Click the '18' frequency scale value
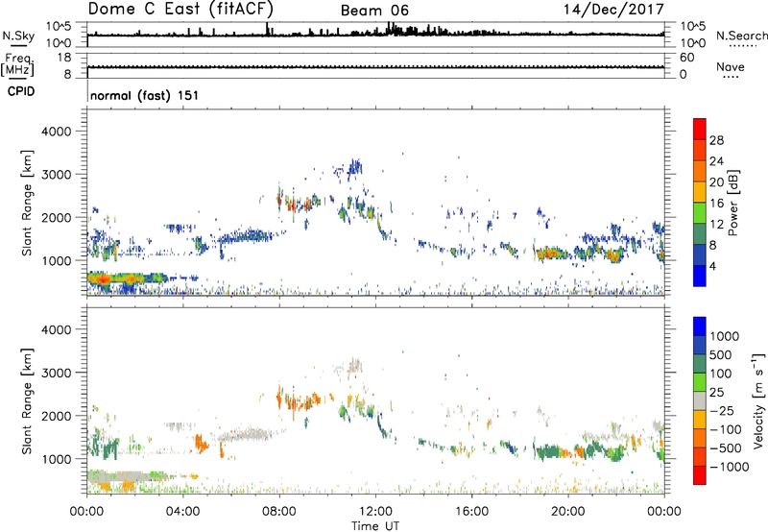Image resolution: width=768 pixels, height=532 pixels. (64, 58)
